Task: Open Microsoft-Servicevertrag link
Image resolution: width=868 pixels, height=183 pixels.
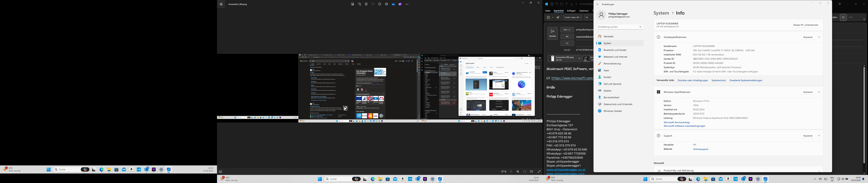Action: pyautogui.click(x=677, y=122)
